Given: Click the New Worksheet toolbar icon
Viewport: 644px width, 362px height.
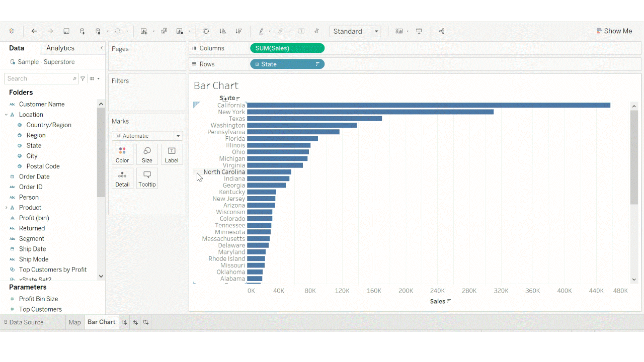Looking at the screenshot, I should 144,31.
